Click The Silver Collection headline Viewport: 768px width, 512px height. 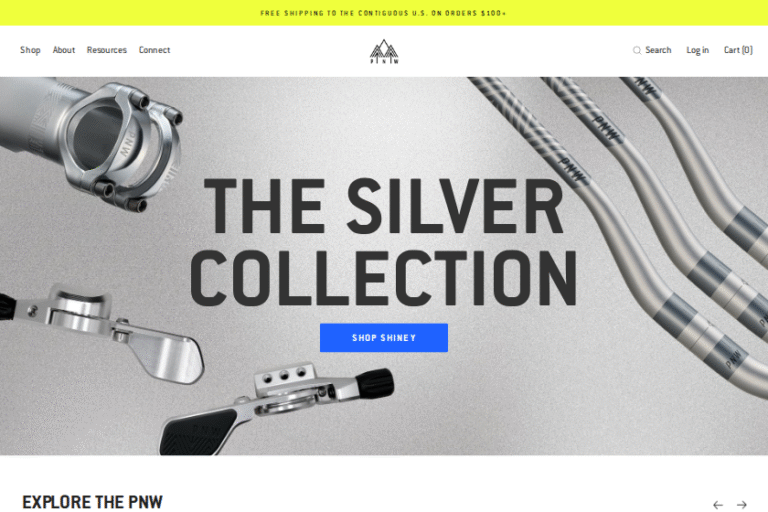[x=384, y=242]
